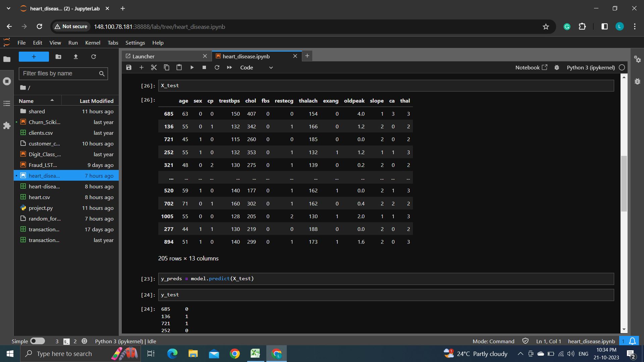Screen dimensions: 644x362
Task: Upload files using the upload icon
Action: tap(76, 57)
